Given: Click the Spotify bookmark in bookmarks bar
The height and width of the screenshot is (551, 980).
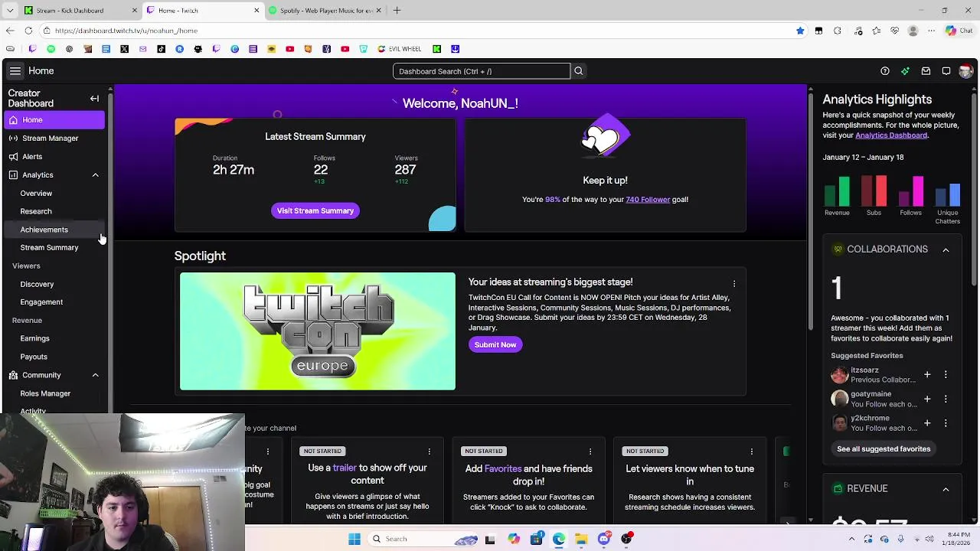Looking at the screenshot, I should tap(51, 49).
